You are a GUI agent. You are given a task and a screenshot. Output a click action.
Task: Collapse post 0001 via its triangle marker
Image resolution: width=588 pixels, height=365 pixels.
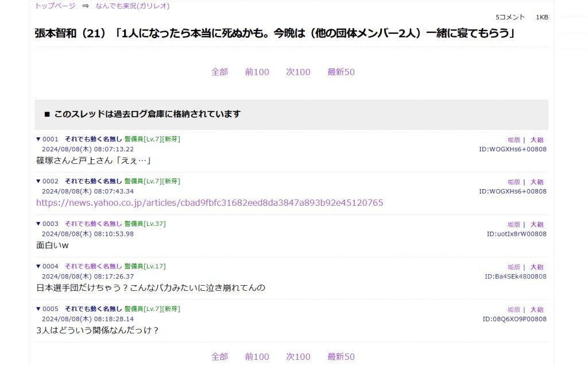pos(38,139)
